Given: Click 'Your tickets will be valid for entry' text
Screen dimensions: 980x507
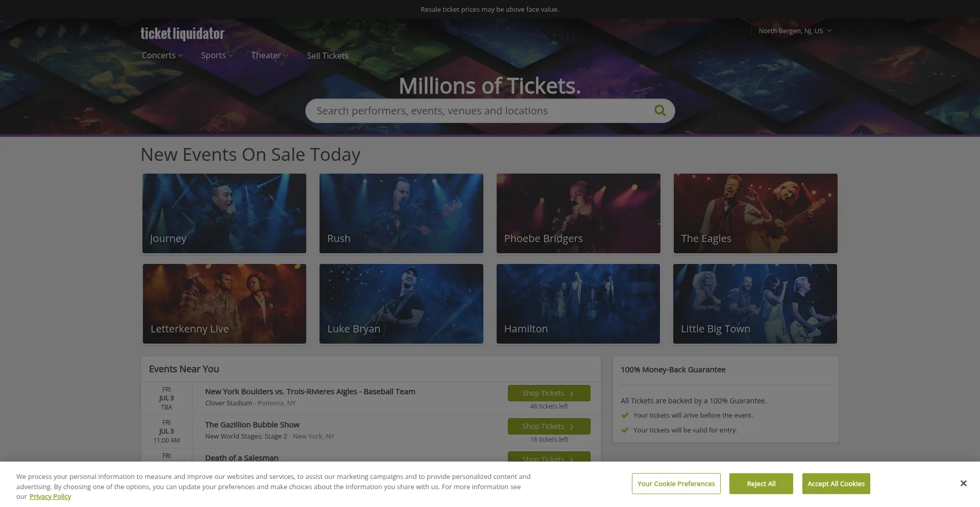Looking at the screenshot, I should pos(685,430).
